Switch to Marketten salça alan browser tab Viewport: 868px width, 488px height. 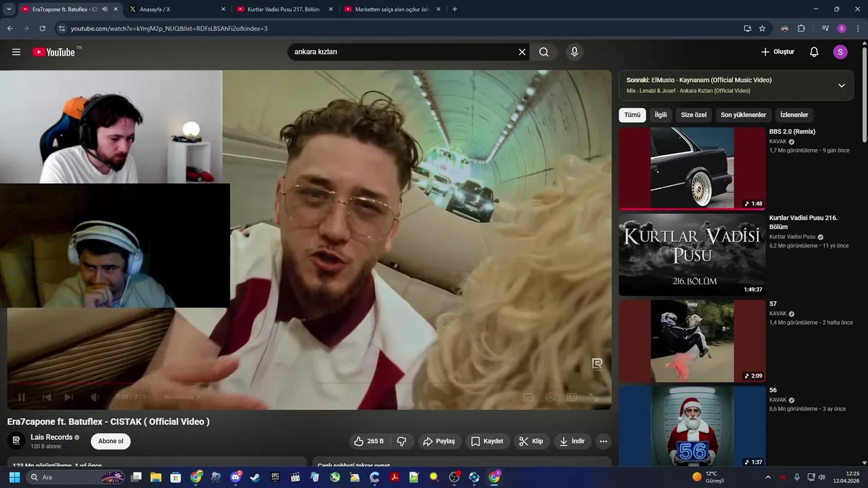click(x=392, y=9)
